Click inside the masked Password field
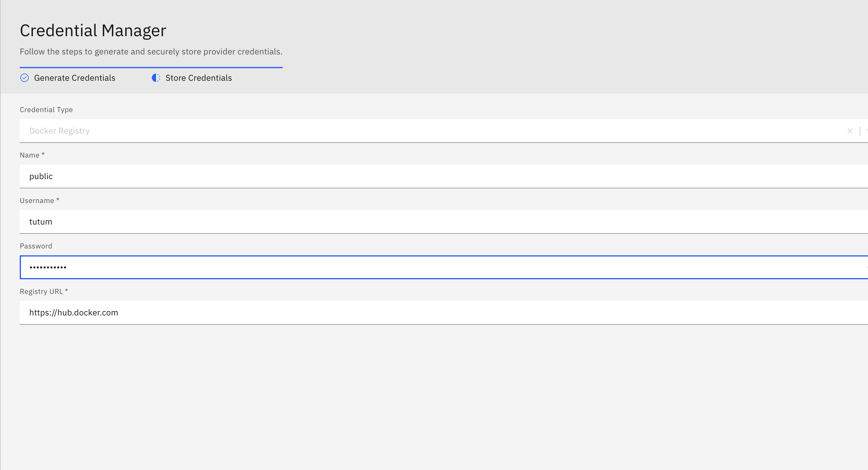This screenshot has width=868, height=470. (x=404, y=267)
